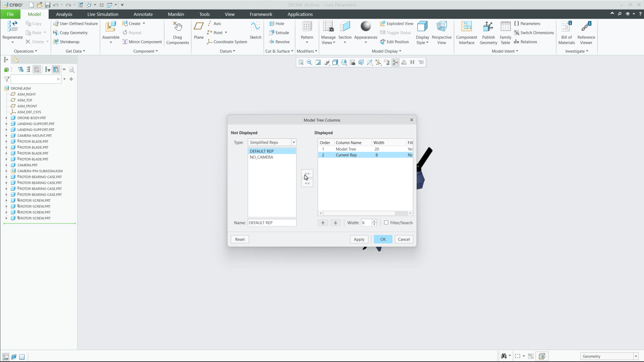Open the Operations group dropdown
This screenshot has height=362, width=644.
coord(25,51)
